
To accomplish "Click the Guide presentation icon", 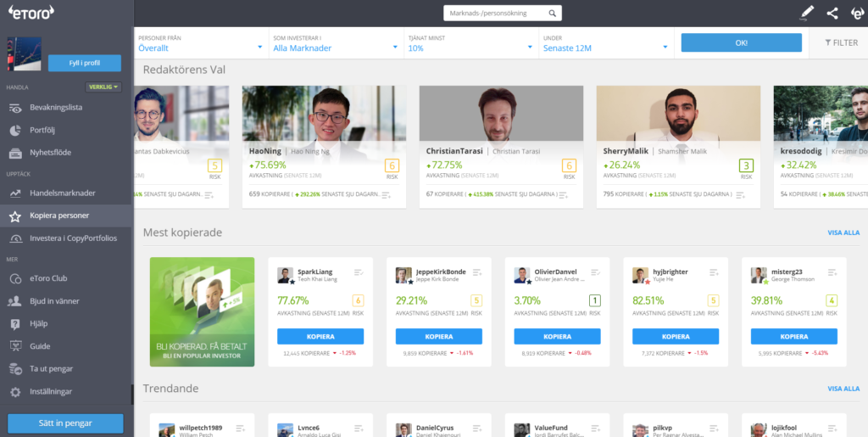I will coord(15,347).
